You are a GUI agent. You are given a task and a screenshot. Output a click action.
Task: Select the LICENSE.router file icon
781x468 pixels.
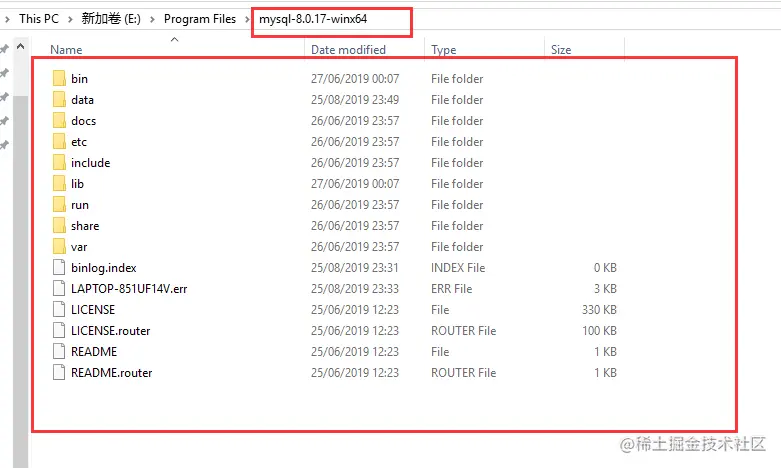pyautogui.click(x=59, y=331)
